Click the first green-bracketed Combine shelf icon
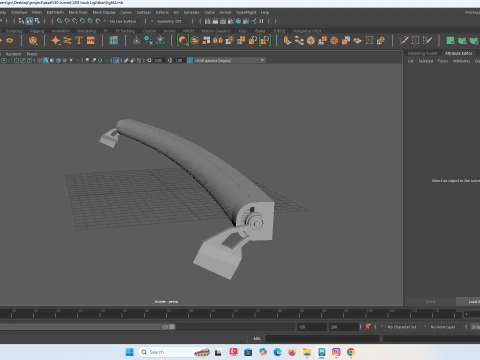Viewport: 480px width, 360px height. [x=183, y=41]
